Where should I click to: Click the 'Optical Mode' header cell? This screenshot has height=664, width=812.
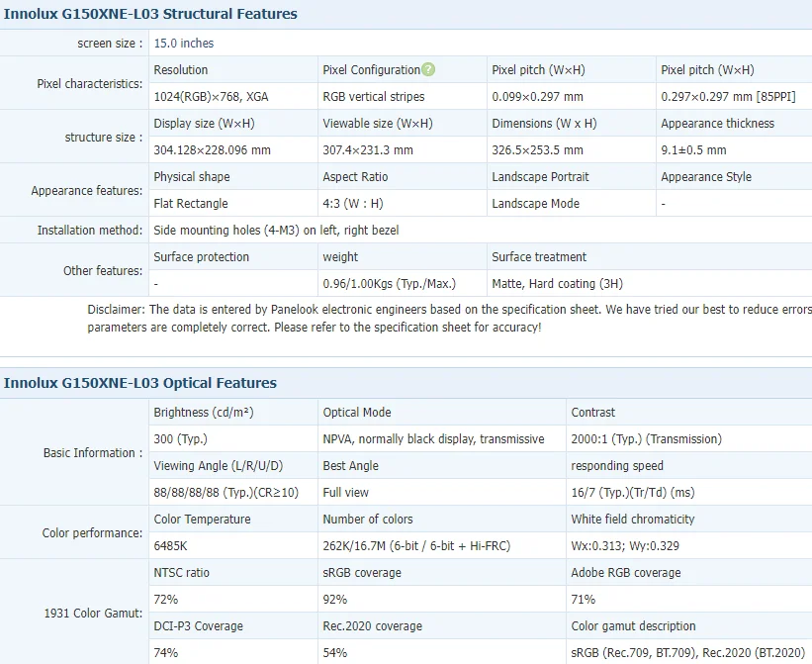coord(357,413)
